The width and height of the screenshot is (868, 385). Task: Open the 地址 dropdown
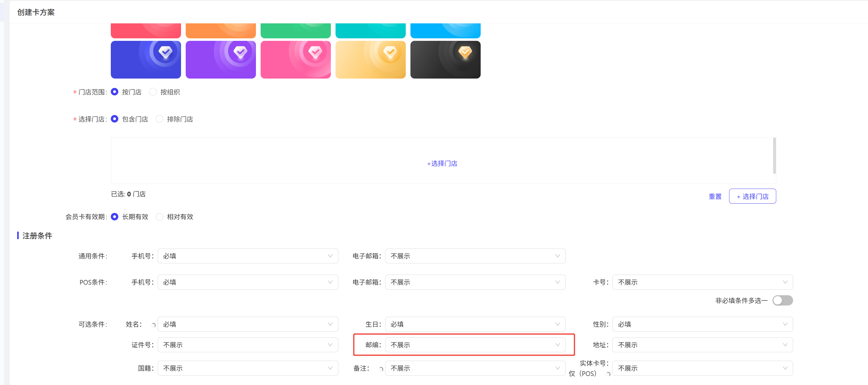tap(702, 344)
